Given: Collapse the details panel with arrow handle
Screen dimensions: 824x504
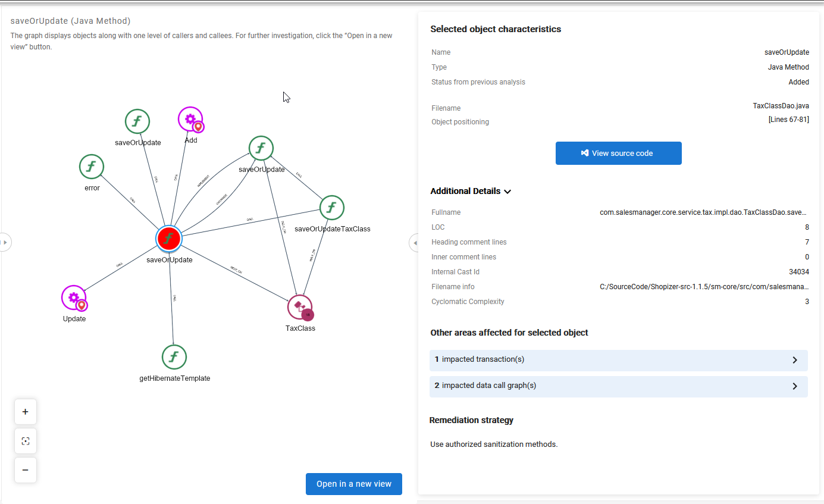Looking at the screenshot, I should click(414, 243).
